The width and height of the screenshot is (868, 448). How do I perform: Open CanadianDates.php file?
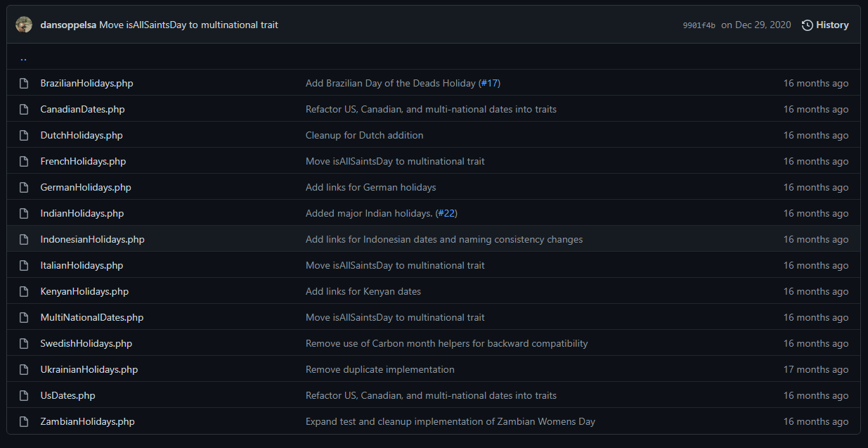(82, 109)
